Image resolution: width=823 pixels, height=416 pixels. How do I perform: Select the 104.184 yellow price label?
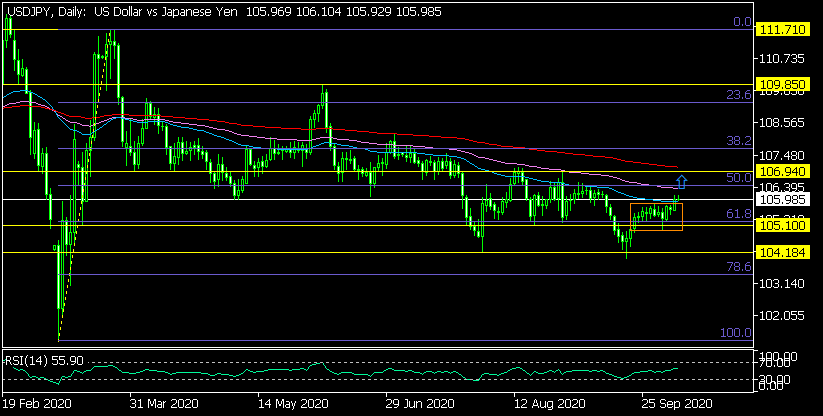click(783, 252)
